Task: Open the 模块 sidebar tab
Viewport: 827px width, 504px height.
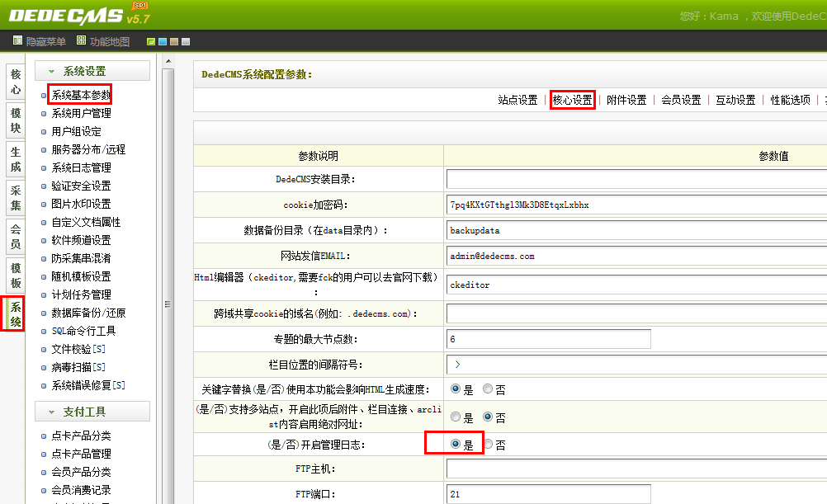Action: pyautogui.click(x=16, y=120)
